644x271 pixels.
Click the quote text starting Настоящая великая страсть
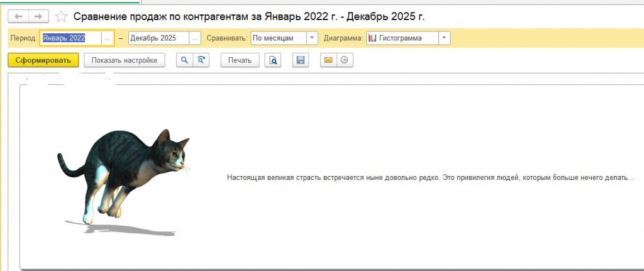pos(431,178)
